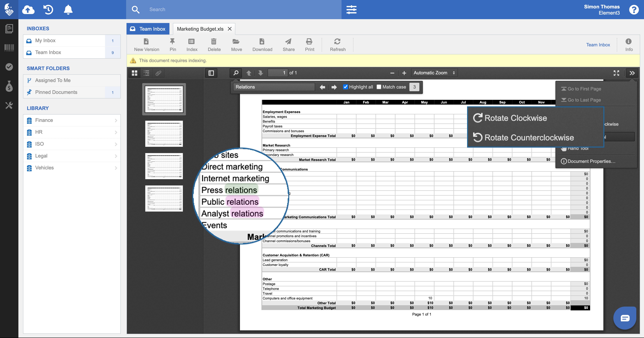Click the Move folder icon

click(236, 45)
